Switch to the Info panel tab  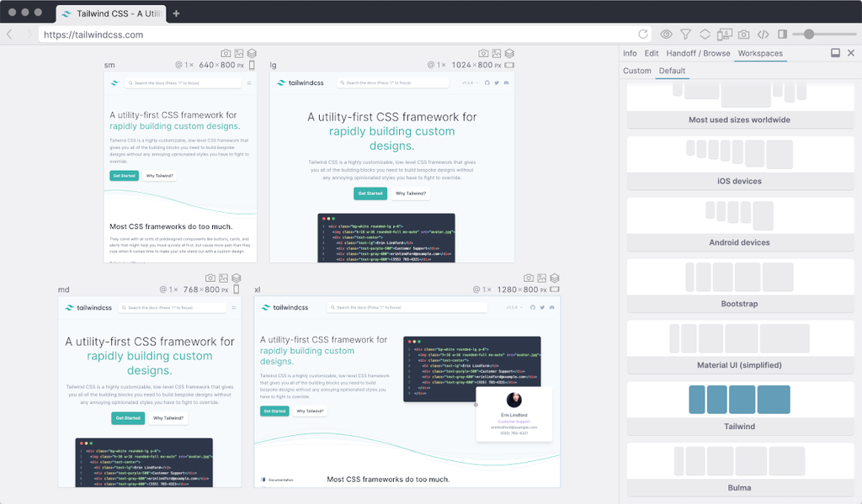(630, 53)
